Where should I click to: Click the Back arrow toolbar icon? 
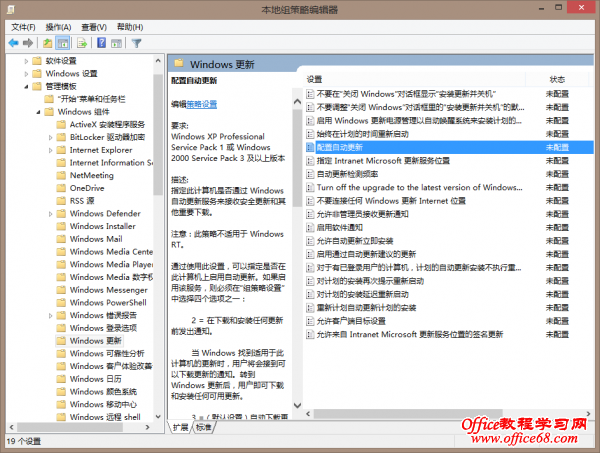tap(13, 43)
